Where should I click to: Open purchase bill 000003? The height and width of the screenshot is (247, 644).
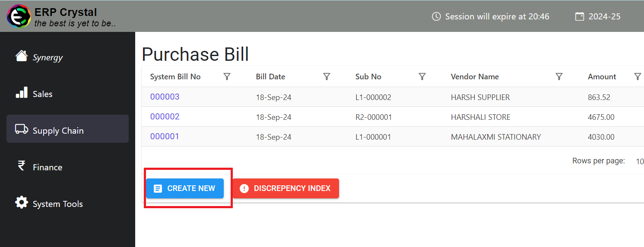165,97
